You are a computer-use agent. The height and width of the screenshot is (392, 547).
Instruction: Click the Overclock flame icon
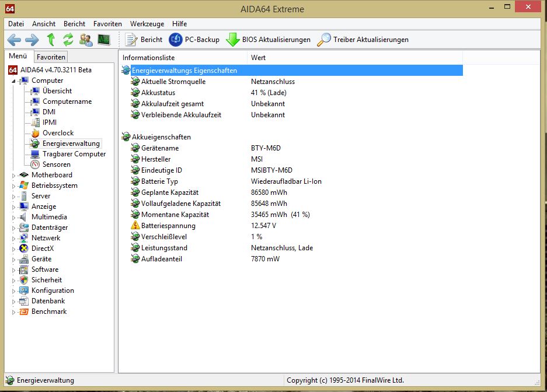tap(35, 133)
